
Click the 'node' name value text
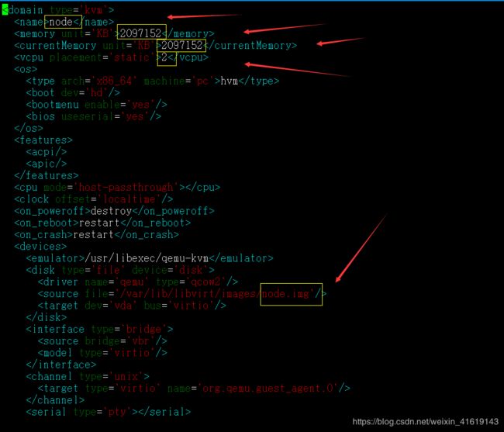[60, 22]
